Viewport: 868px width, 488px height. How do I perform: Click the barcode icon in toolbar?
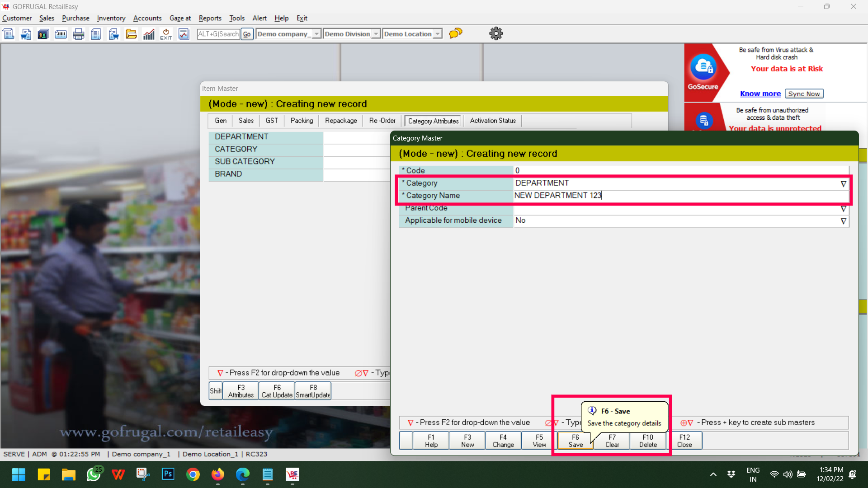pyautogui.click(x=61, y=34)
